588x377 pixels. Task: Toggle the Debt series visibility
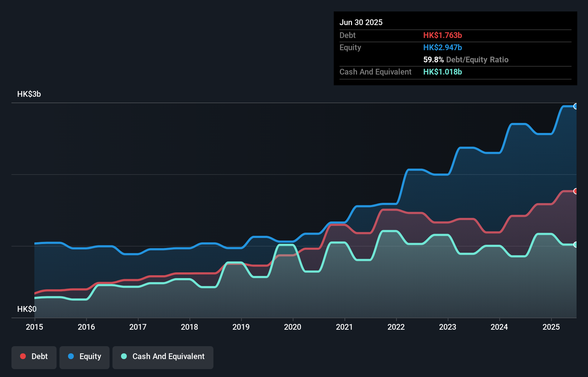tap(34, 356)
